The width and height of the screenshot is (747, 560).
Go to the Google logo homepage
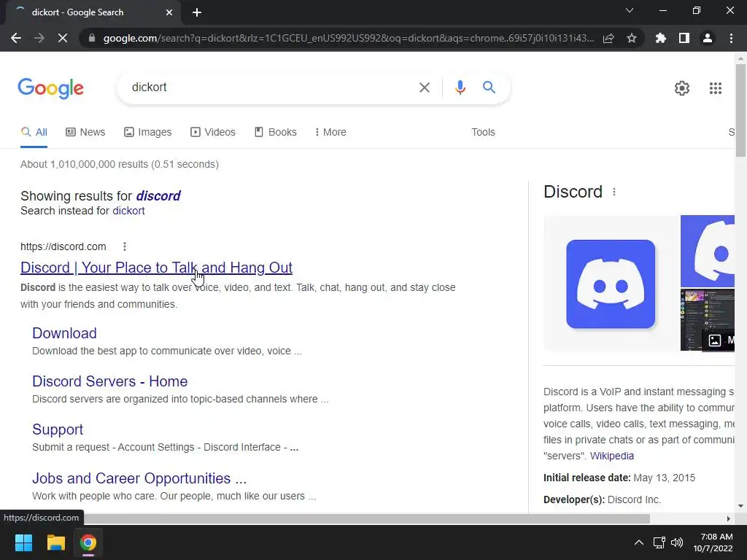[x=51, y=88]
